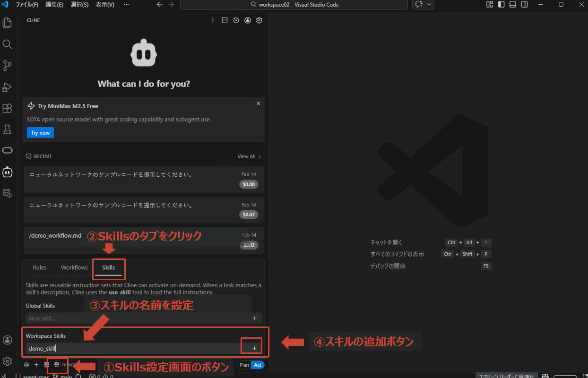Switch to the Workflows tab
The height and width of the screenshot is (378, 588).
point(74,267)
